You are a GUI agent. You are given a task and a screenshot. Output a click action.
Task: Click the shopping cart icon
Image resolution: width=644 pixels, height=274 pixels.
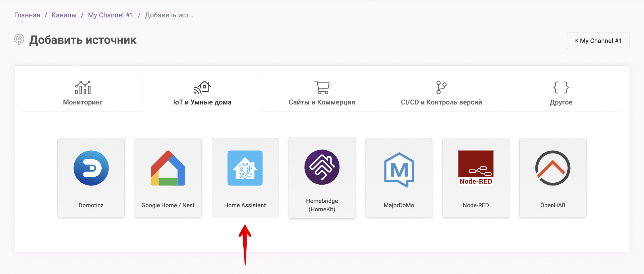(322, 87)
